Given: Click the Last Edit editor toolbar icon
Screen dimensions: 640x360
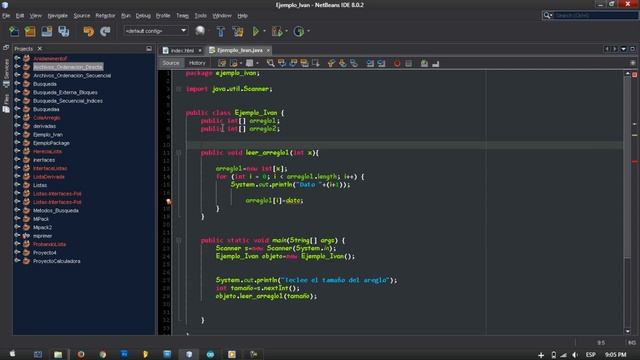Looking at the screenshot, I should click(x=222, y=63).
